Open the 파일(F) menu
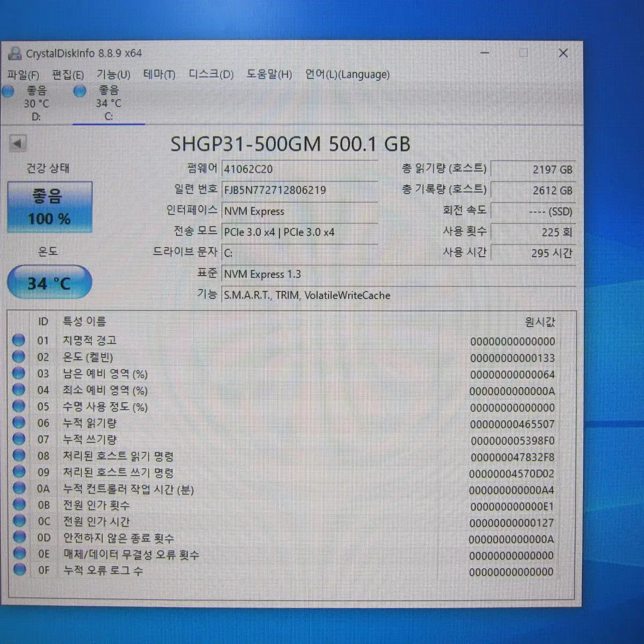 (23, 75)
